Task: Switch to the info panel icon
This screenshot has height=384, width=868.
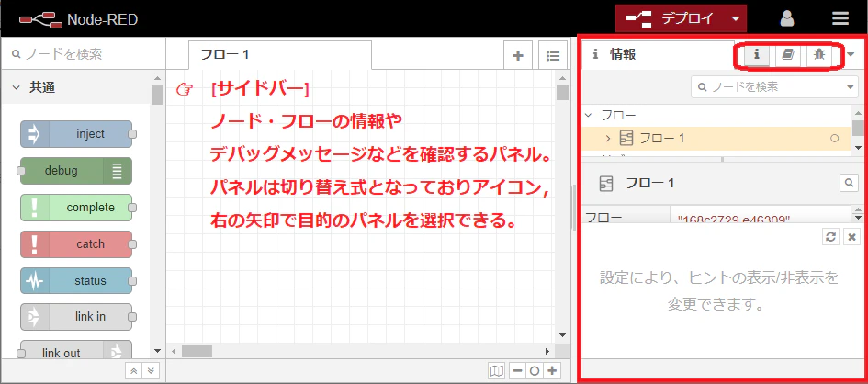Action: click(x=756, y=54)
